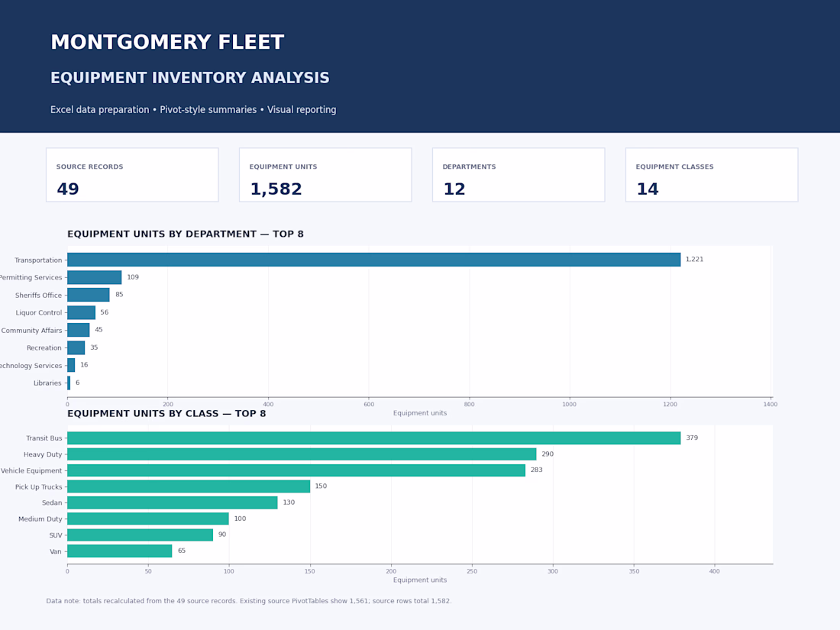Viewport: 840px width, 630px height.
Task: Select the SOURCE RECORDS card value 49
Action: [67, 189]
